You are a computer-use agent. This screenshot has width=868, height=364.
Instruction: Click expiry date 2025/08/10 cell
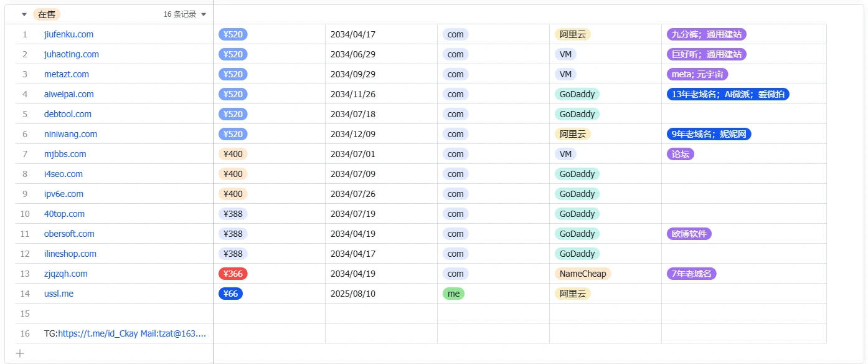click(x=353, y=294)
